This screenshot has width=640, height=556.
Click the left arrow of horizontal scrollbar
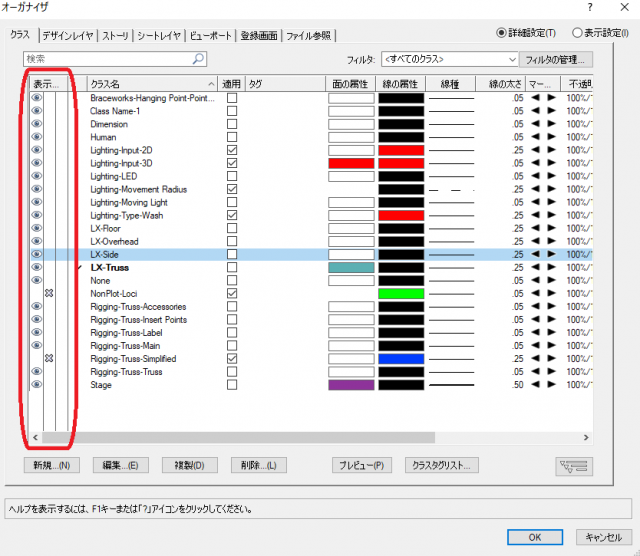point(37,437)
